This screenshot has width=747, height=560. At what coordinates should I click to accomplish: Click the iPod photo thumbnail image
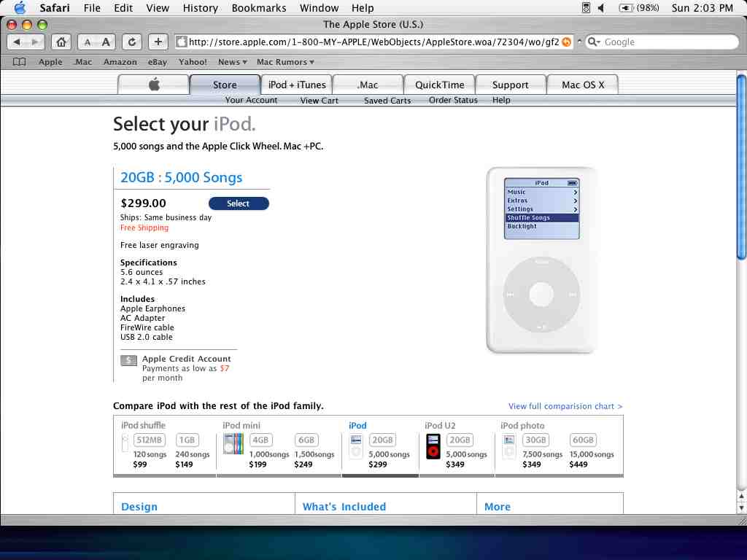[508, 446]
